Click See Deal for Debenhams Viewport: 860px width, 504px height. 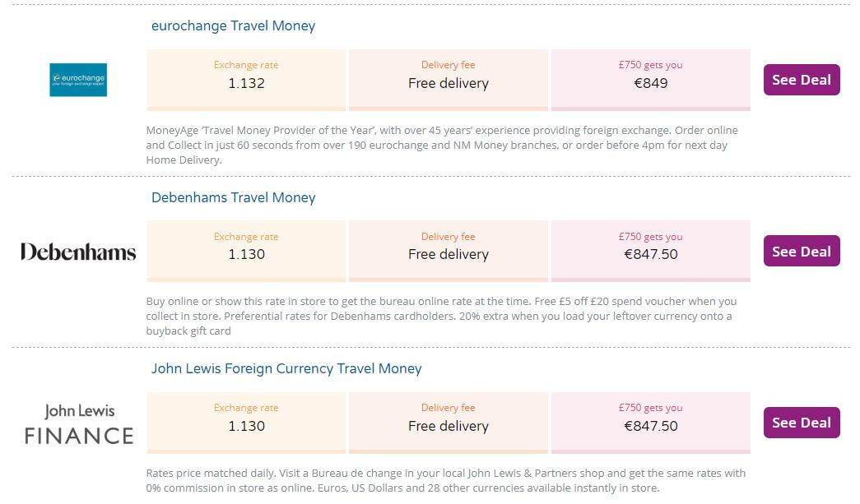801,252
